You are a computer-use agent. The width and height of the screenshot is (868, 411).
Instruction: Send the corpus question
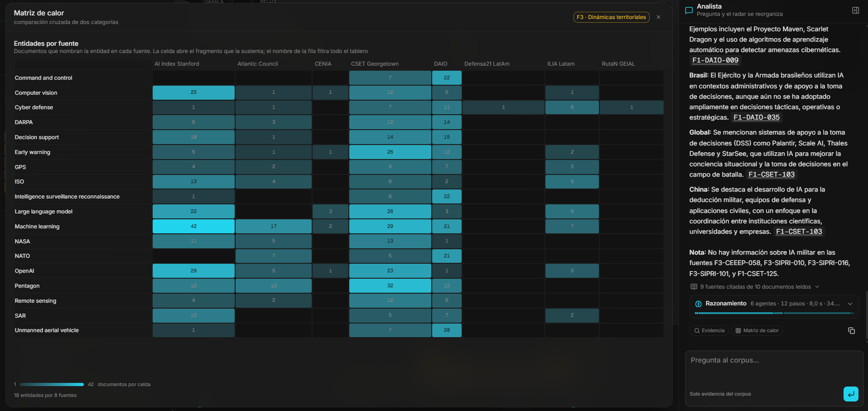pos(851,394)
